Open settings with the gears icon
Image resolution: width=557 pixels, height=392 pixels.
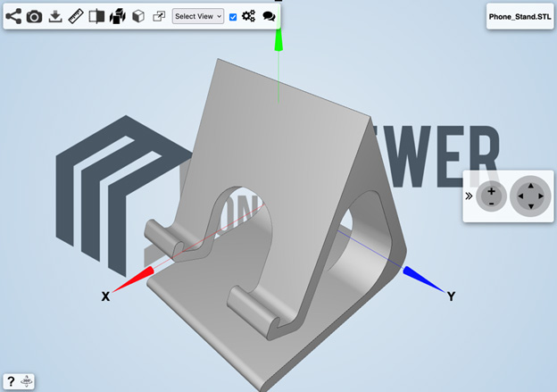[249, 16]
